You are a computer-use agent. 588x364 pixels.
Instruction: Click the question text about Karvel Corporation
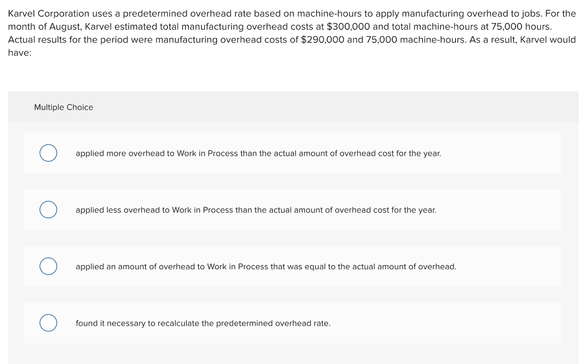292,33
